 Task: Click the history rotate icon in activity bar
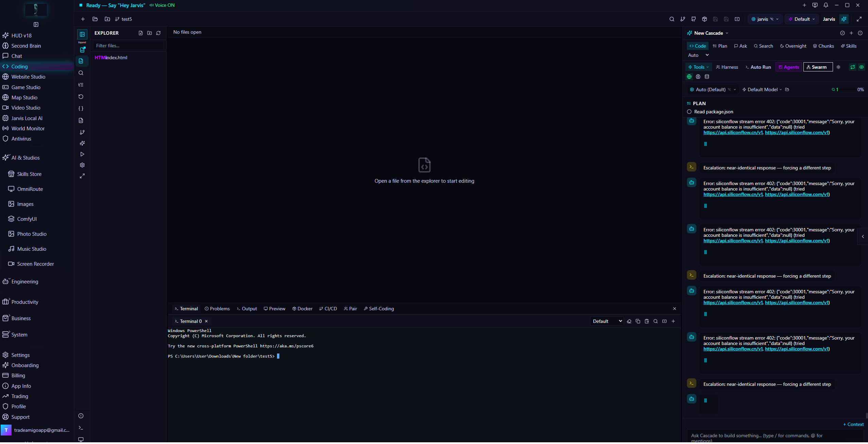tap(81, 97)
